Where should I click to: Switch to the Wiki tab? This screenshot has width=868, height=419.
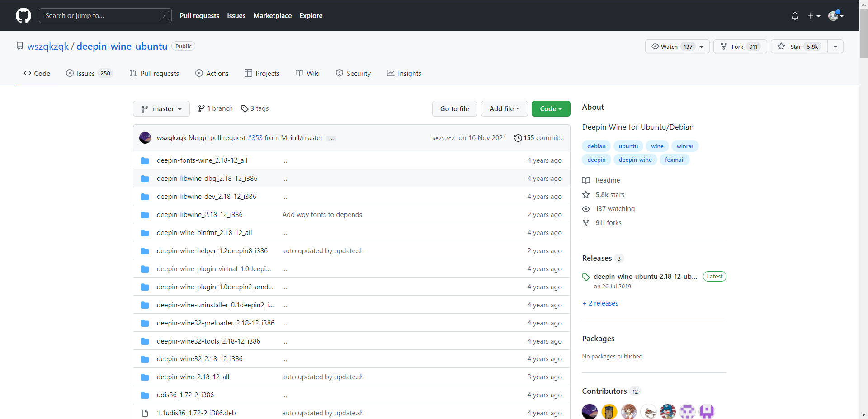point(307,73)
